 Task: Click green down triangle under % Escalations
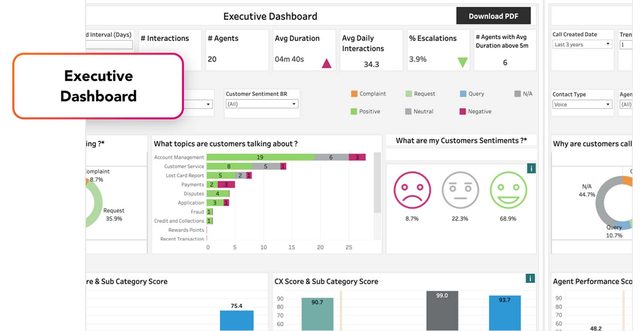pos(462,62)
